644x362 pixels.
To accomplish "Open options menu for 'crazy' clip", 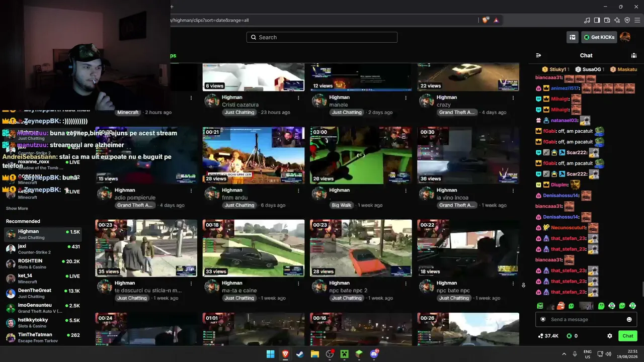I will [513, 98].
